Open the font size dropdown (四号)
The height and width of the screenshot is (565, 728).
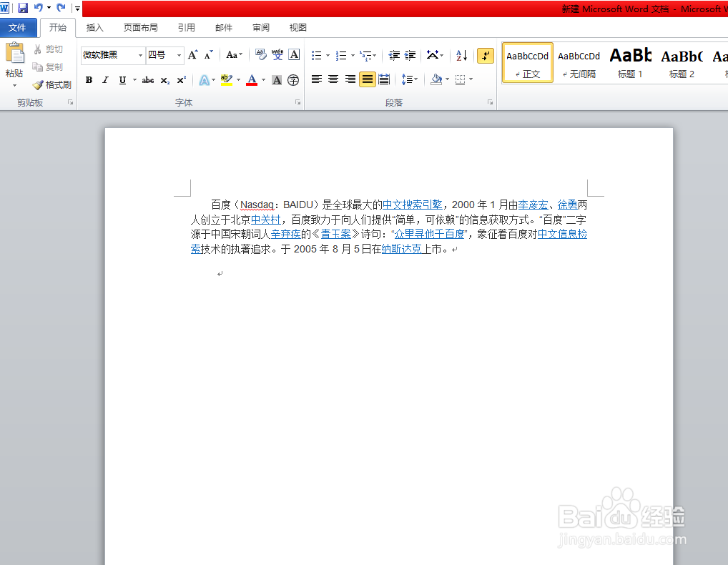[x=179, y=56]
